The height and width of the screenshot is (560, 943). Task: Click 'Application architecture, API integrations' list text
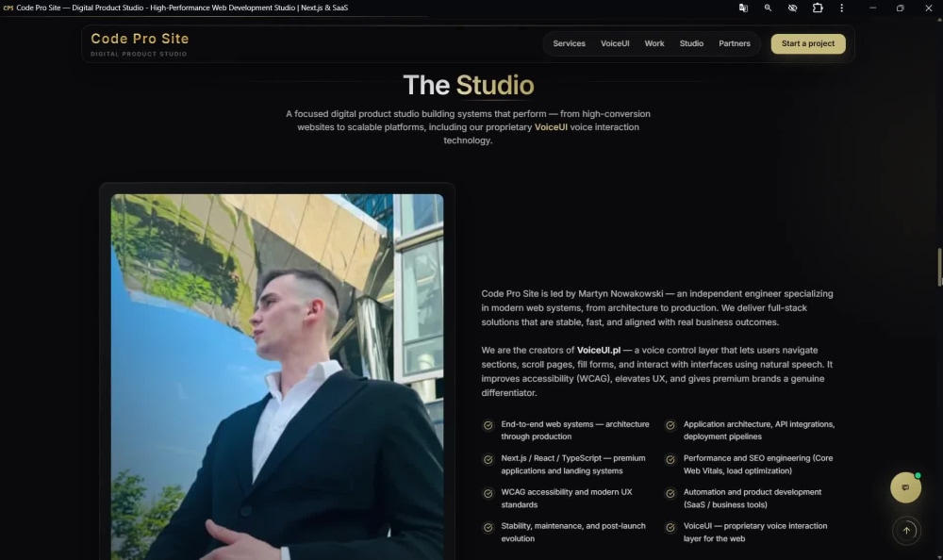pos(759,430)
